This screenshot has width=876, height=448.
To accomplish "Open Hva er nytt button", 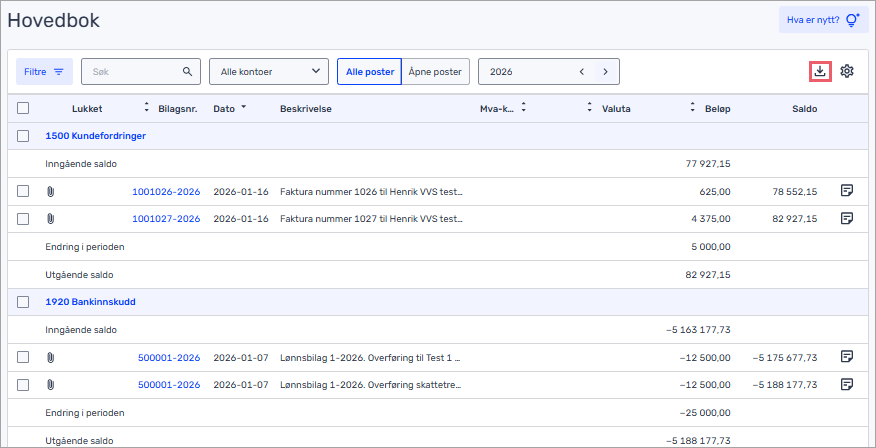I will coord(823,20).
